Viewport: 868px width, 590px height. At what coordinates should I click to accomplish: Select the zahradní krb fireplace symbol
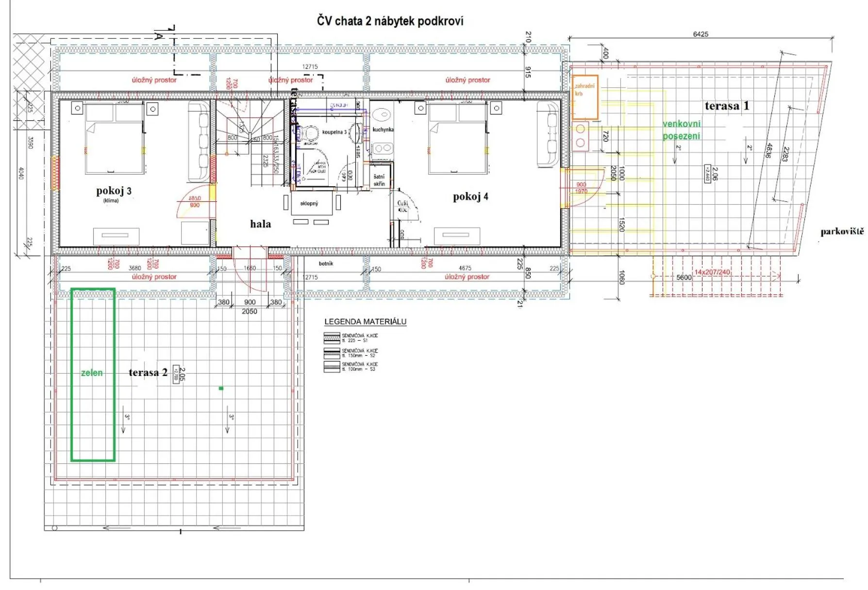pyautogui.click(x=585, y=97)
